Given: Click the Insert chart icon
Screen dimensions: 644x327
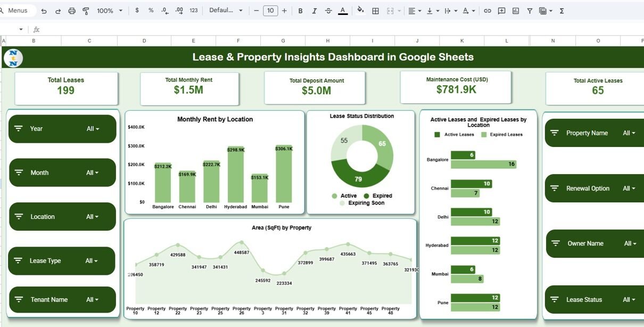Looking at the screenshot, I should pyautogui.click(x=515, y=11).
